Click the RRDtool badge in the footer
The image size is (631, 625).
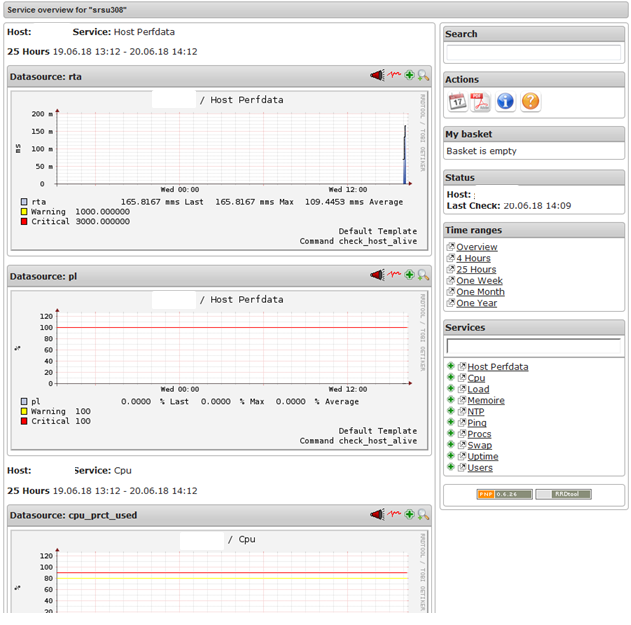pos(563,494)
